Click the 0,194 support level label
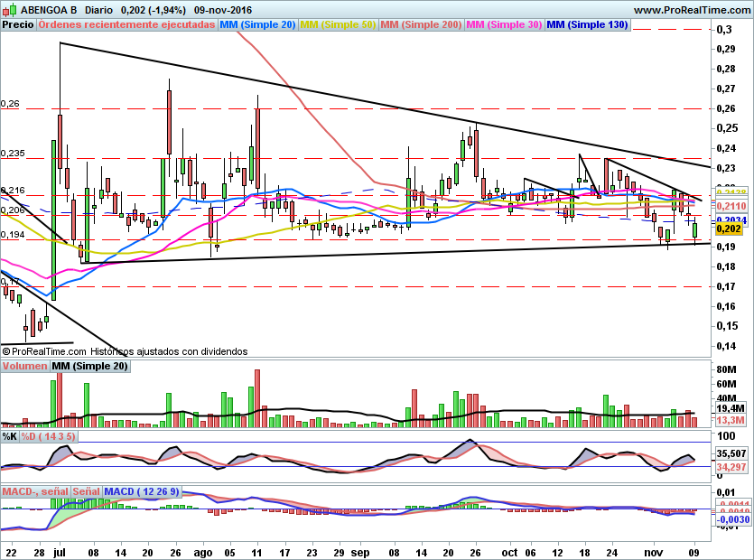754x560 pixels. tap(13, 234)
